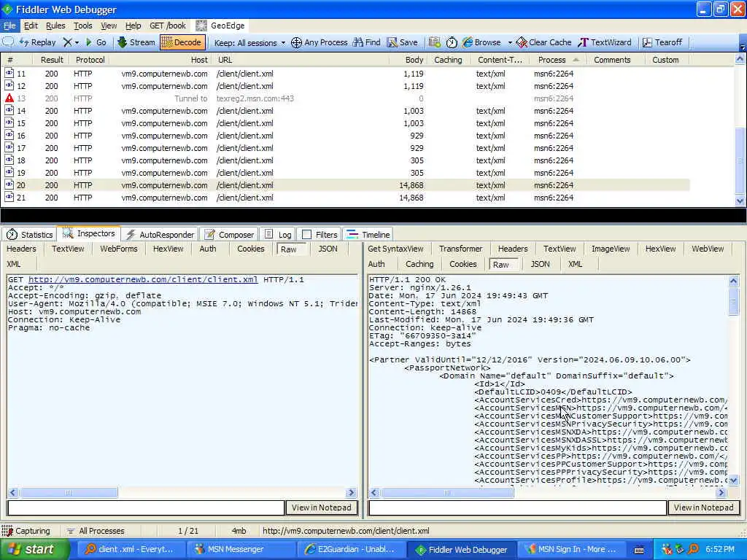Image resolution: width=747 pixels, height=560 pixels.
Task: Open the GeoEdge menu item
Action: [220, 26]
